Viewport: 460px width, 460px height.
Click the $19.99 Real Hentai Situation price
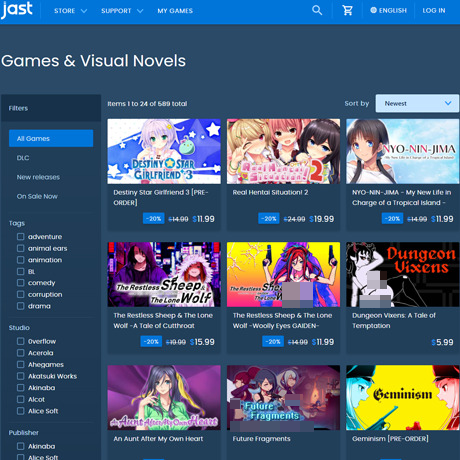(321, 219)
